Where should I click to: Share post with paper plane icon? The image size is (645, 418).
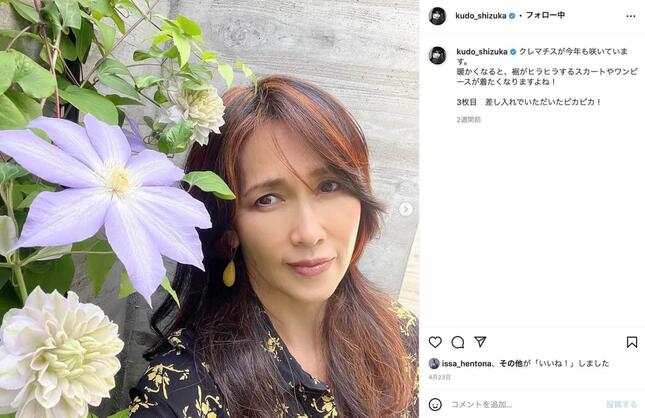point(480,341)
